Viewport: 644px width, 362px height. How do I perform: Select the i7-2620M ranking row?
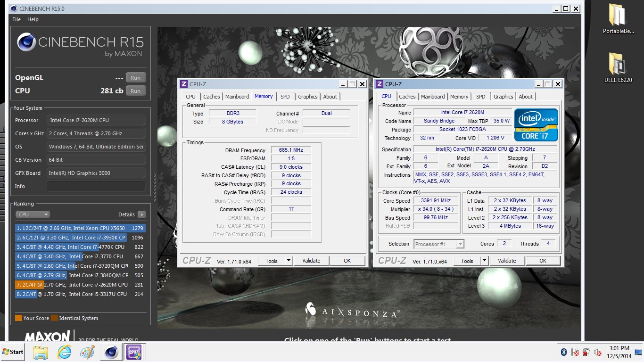click(80, 285)
